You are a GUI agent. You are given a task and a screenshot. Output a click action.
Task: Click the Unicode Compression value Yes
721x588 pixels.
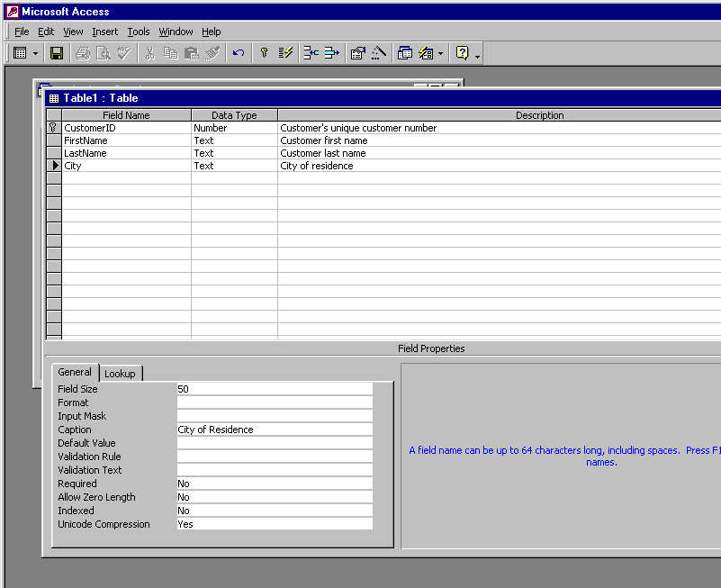(x=275, y=524)
